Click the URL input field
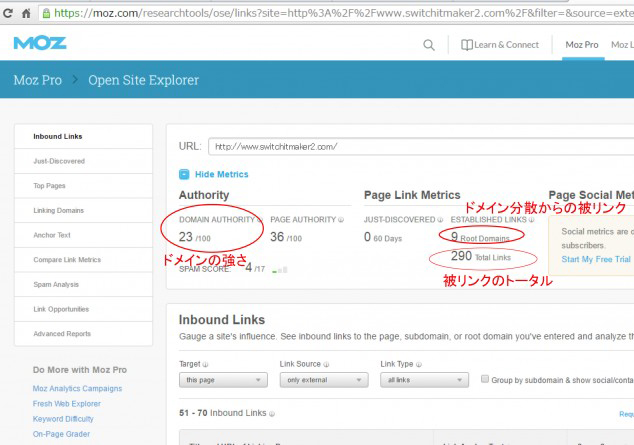This screenshot has width=634, height=445. point(421,146)
